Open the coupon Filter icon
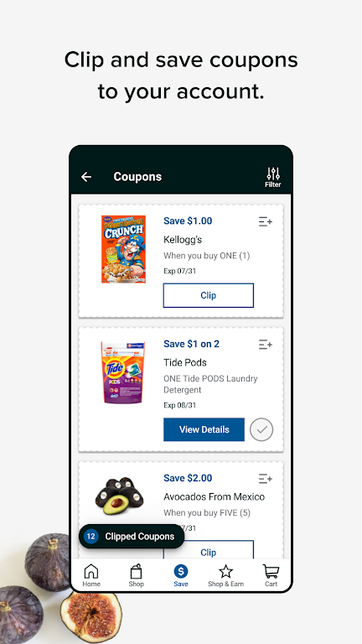Screen dimensions: 362x644 [x=273, y=178]
